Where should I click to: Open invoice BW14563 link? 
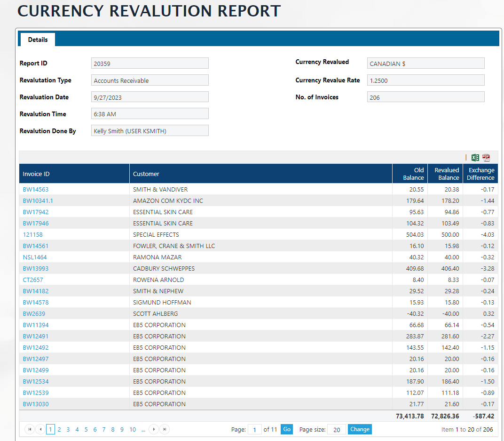click(36, 189)
